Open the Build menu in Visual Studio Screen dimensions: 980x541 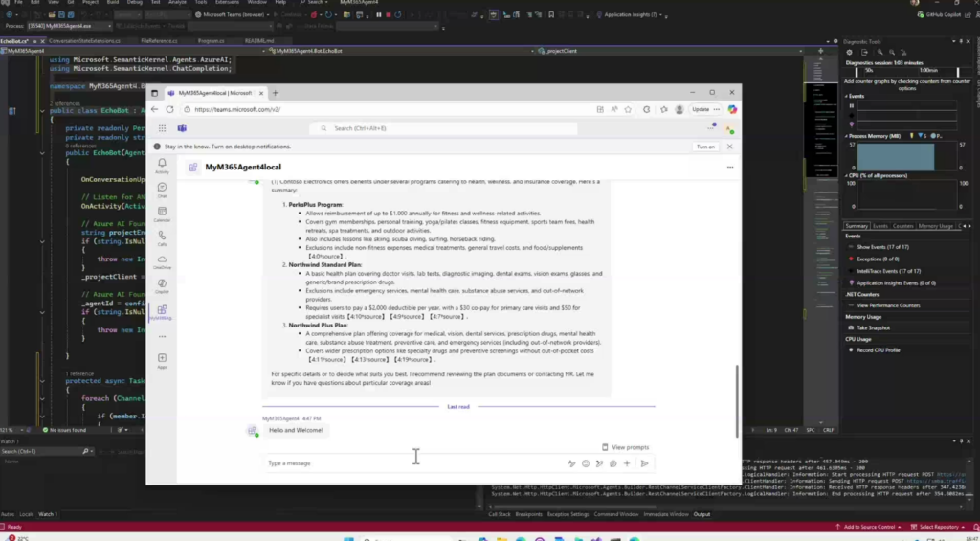click(x=113, y=3)
